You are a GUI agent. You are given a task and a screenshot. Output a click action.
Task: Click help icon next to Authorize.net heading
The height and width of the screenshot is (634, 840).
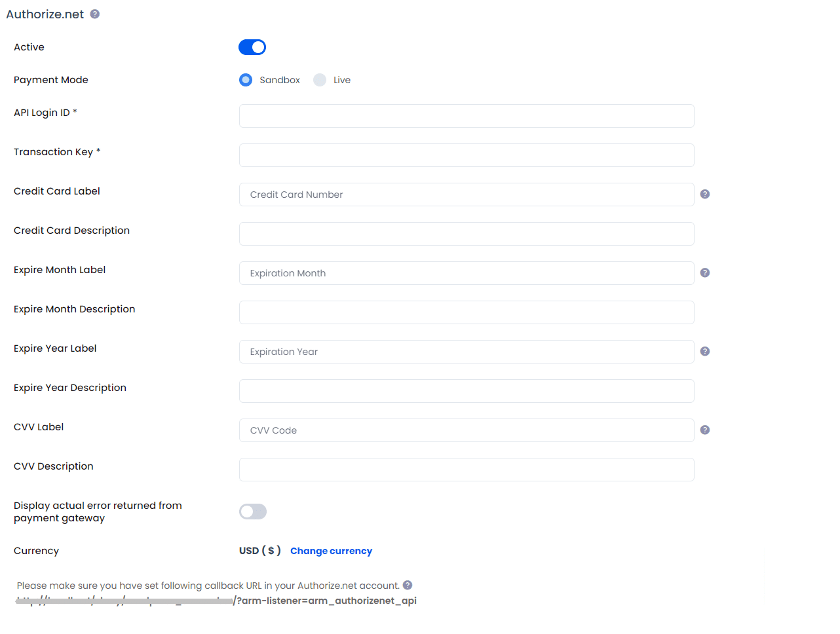[95, 14]
